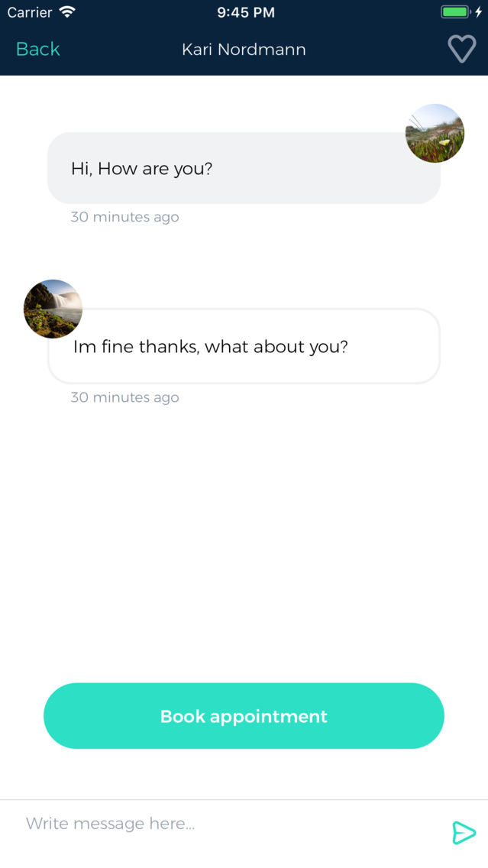
Task: Select the Hi, How are you? bubble
Action: click(244, 168)
